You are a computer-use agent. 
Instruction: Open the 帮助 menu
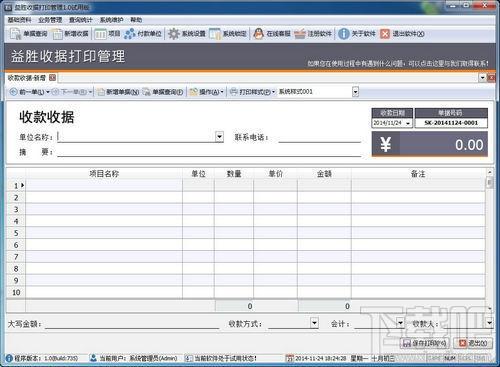pos(136,20)
